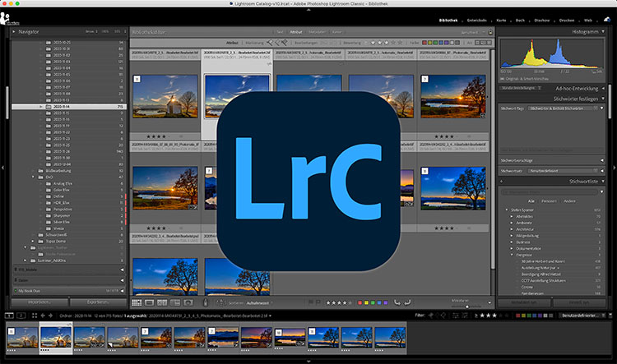This screenshot has width=617, height=364.
Task: Open the Drucken module
Action: [567, 21]
